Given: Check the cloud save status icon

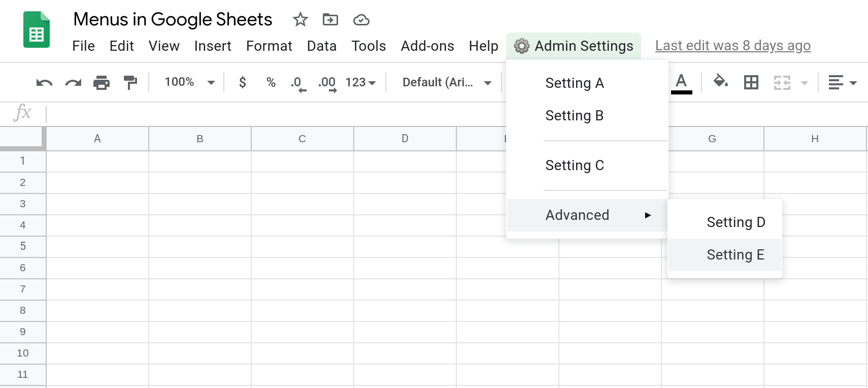Looking at the screenshot, I should pos(361,20).
